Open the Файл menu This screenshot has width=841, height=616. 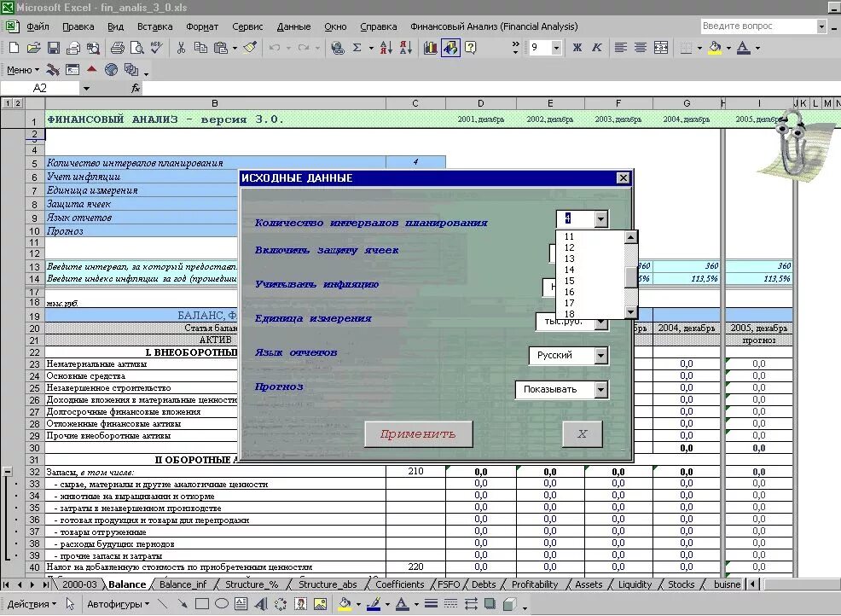tap(38, 26)
